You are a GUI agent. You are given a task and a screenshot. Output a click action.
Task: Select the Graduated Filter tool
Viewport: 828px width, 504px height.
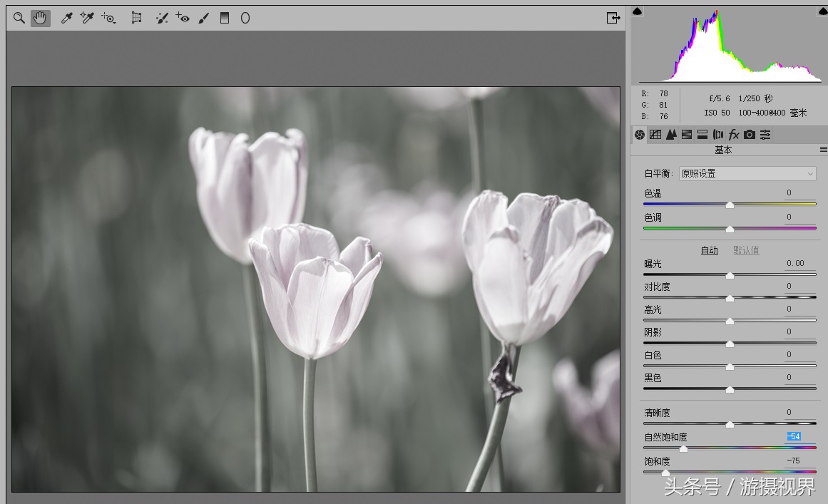pyautogui.click(x=225, y=18)
